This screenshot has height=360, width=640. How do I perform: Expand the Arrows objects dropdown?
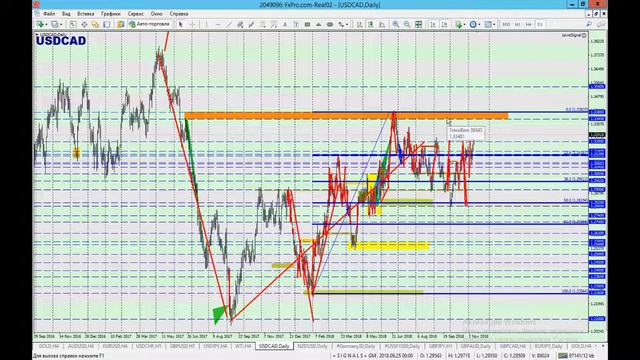(347, 25)
